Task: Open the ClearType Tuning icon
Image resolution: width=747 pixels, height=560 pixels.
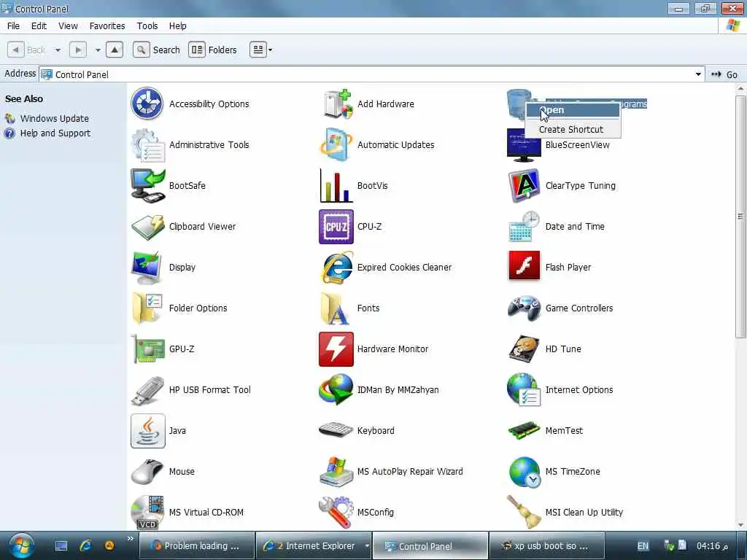Action: point(524,186)
